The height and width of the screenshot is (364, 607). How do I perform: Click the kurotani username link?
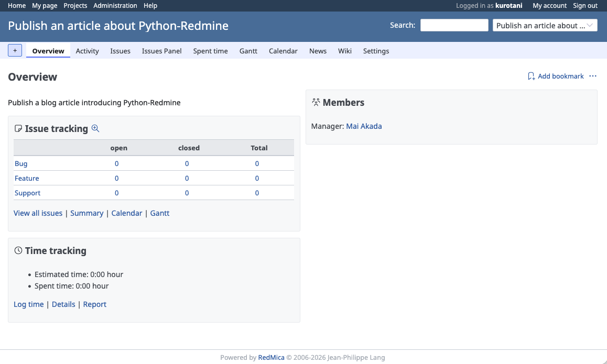coord(508,5)
